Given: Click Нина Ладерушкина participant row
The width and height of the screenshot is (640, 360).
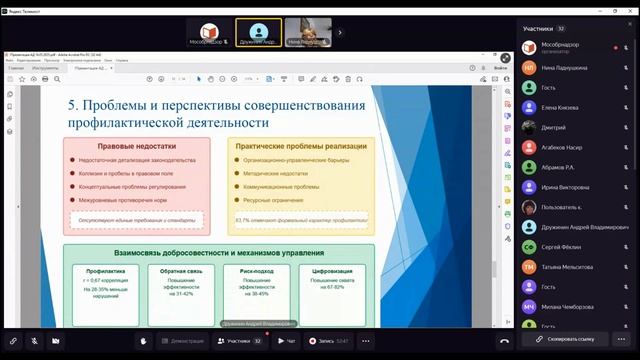Looking at the screenshot, I should (x=576, y=68).
